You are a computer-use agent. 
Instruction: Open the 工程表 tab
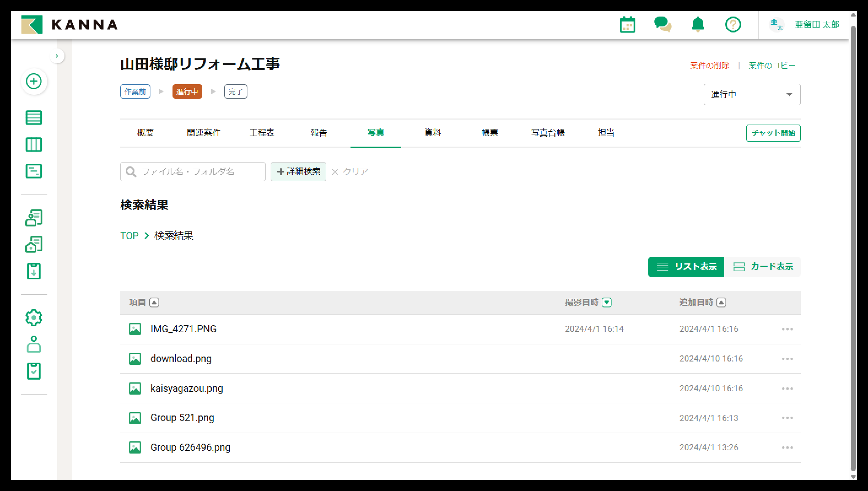262,133
